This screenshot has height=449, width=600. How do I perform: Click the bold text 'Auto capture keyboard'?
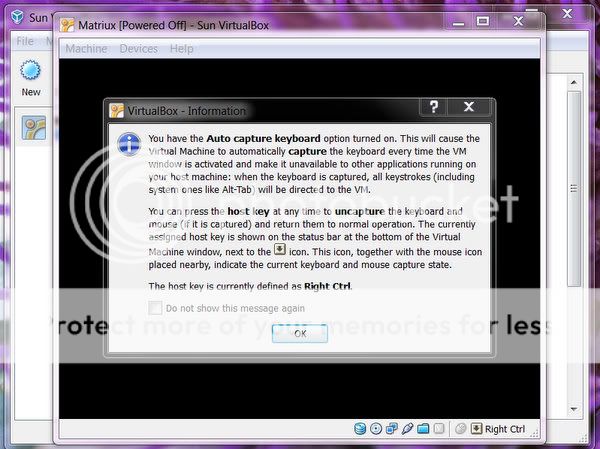[263, 138]
